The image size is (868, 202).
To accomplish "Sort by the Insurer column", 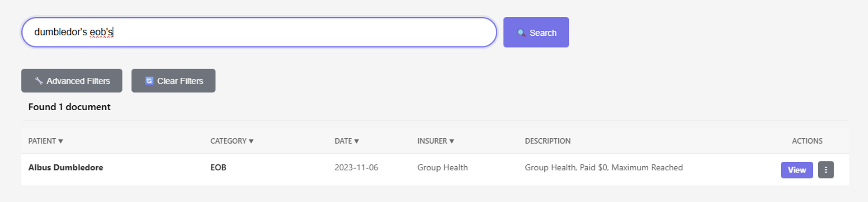I will (435, 141).
